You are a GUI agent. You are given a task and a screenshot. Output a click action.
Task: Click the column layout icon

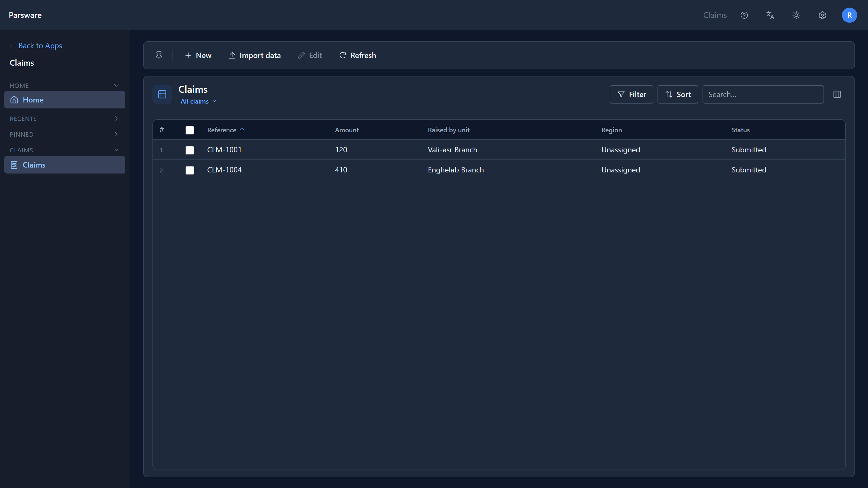[837, 94]
